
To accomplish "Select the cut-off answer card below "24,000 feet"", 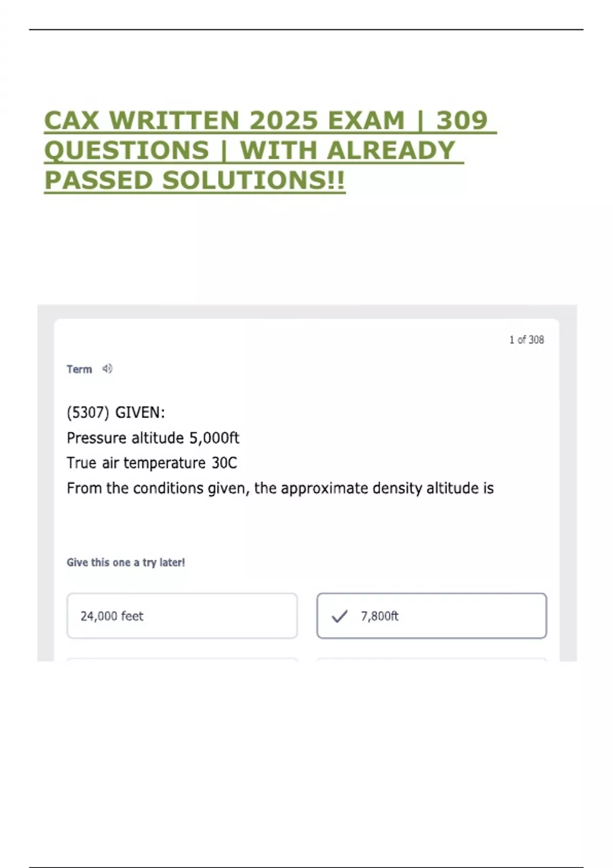I will click(x=182, y=660).
